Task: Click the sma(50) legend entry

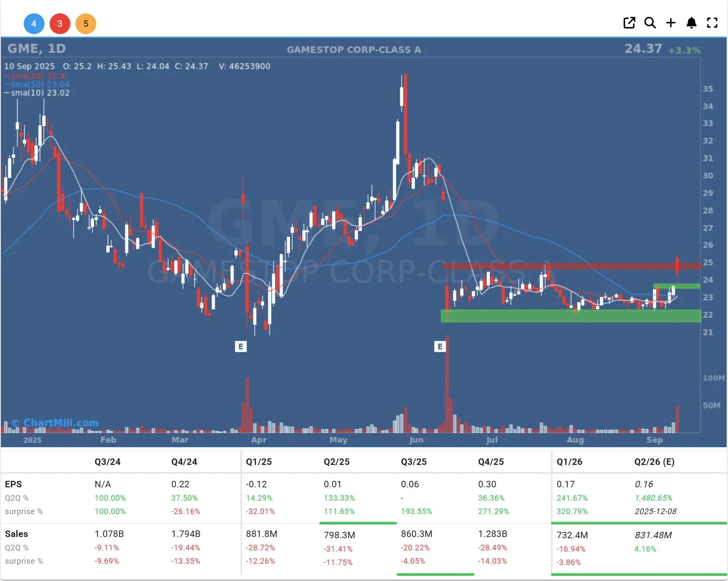Action: point(40,84)
